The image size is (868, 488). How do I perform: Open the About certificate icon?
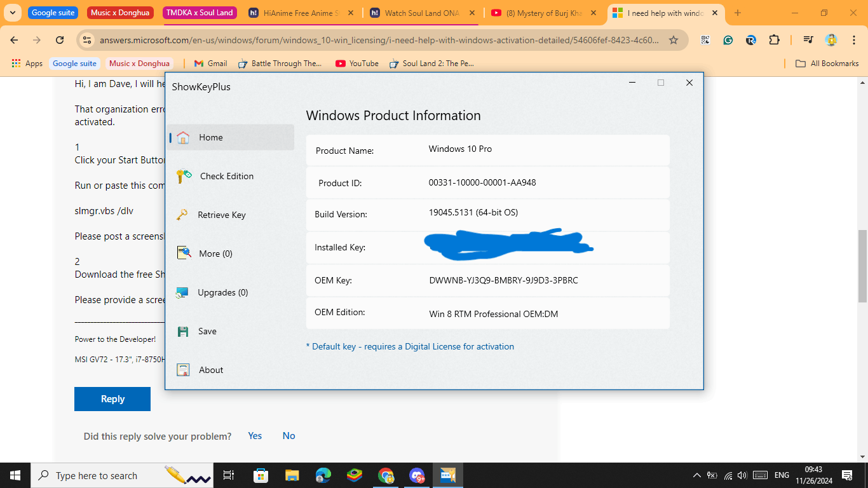(x=183, y=370)
